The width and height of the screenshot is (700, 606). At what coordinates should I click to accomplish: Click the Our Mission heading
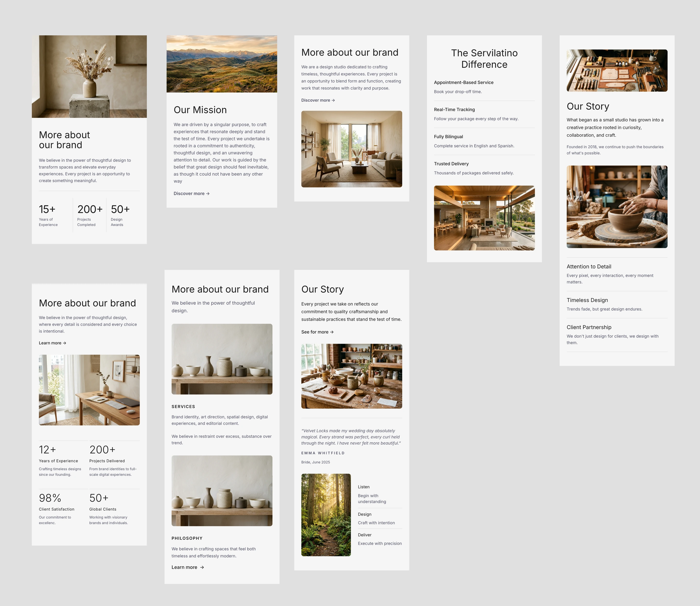200,110
